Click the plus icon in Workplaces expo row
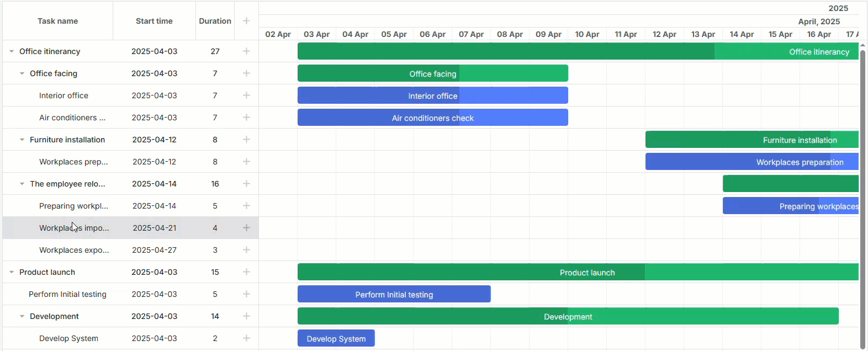Viewport: 868px width, 351px height. coord(246,250)
